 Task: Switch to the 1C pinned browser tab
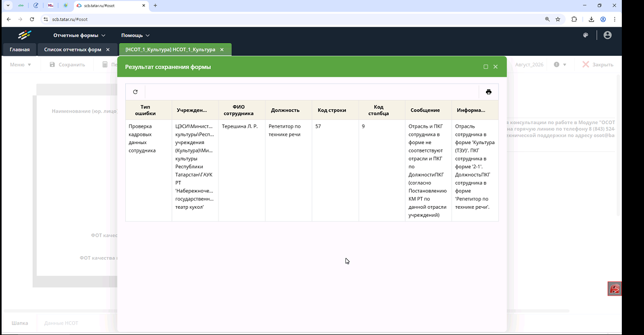click(x=51, y=5)
